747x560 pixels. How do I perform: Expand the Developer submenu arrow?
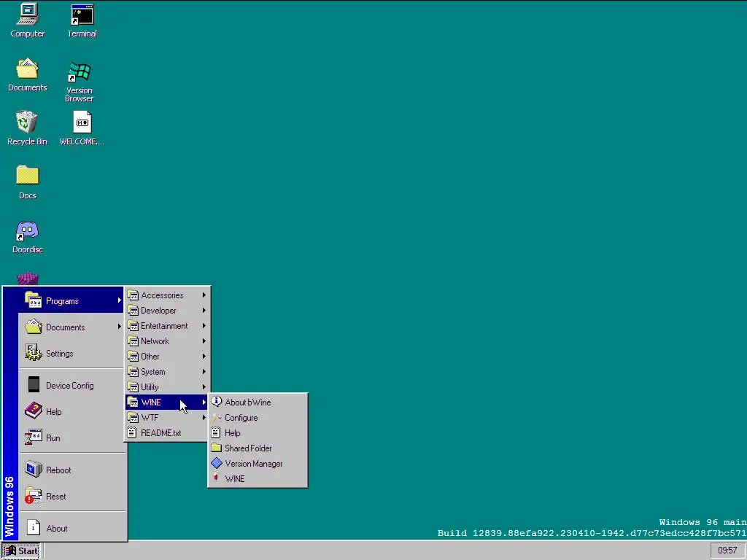click(204, 311)
